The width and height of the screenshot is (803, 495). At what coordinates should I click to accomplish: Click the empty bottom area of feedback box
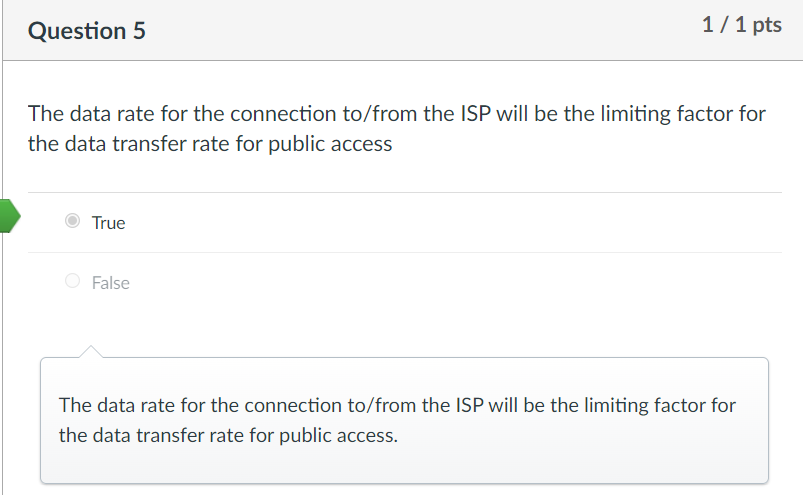(404, 465)
